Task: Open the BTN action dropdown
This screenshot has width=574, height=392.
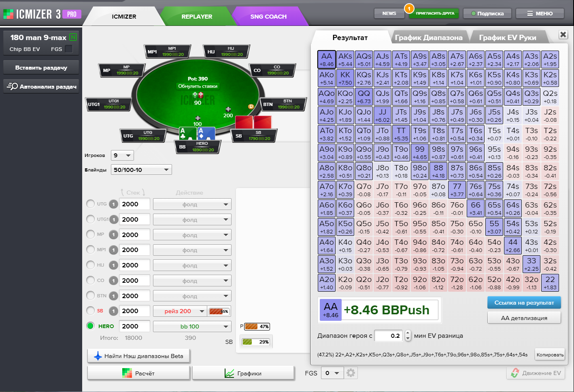Action: click(192, 296)
